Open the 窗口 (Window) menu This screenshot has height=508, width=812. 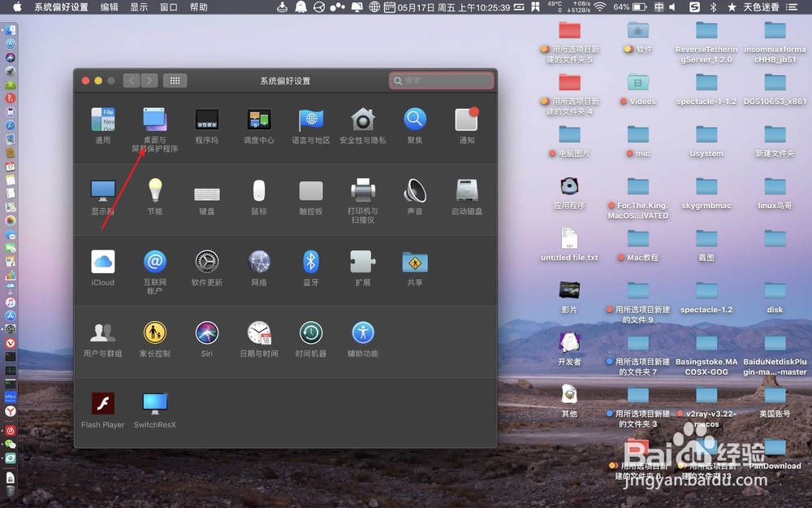(169, 7)
